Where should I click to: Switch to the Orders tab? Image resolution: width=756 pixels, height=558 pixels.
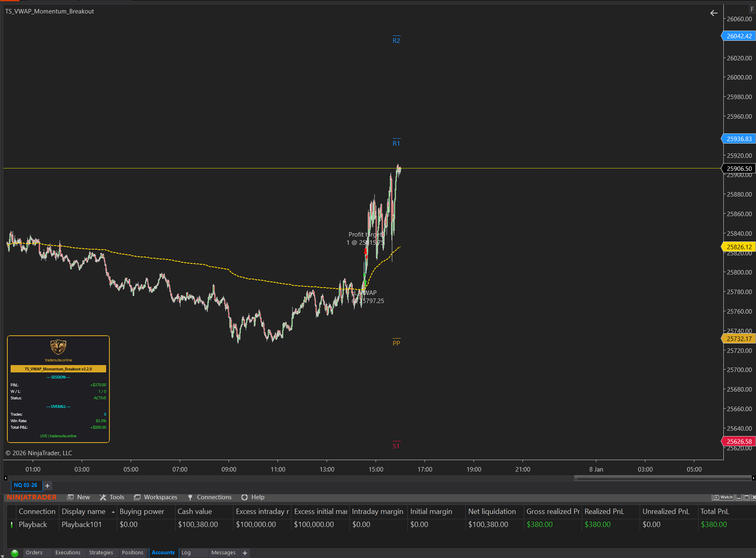[34, 553]
